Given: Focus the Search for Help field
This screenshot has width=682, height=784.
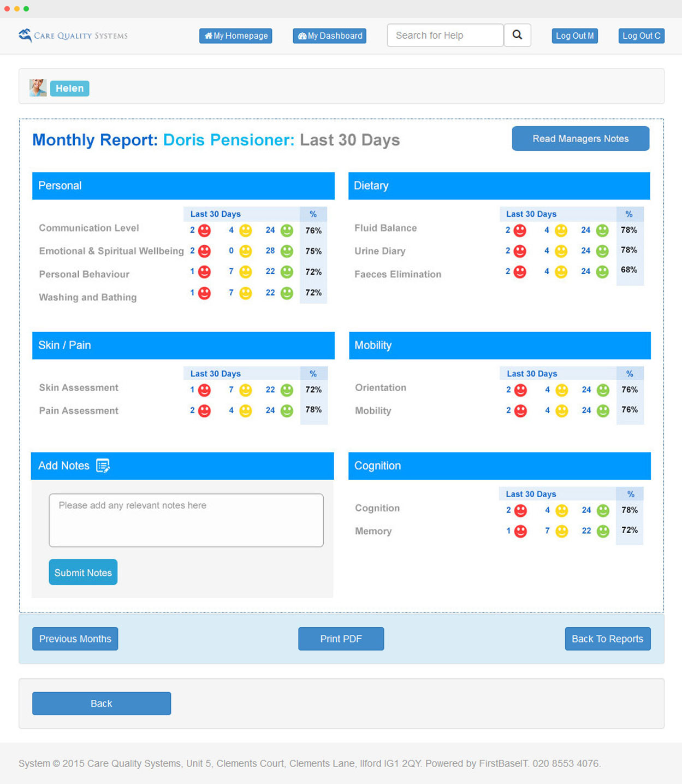Looking at the screenshot, I should pos(445,36).
